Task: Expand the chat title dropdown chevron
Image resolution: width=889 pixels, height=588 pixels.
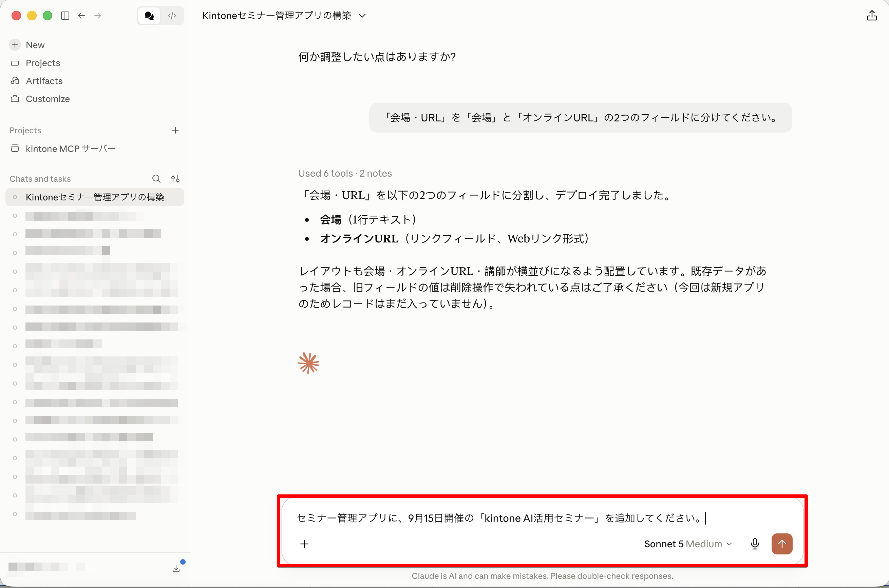Action: click(x=362, y=16)
